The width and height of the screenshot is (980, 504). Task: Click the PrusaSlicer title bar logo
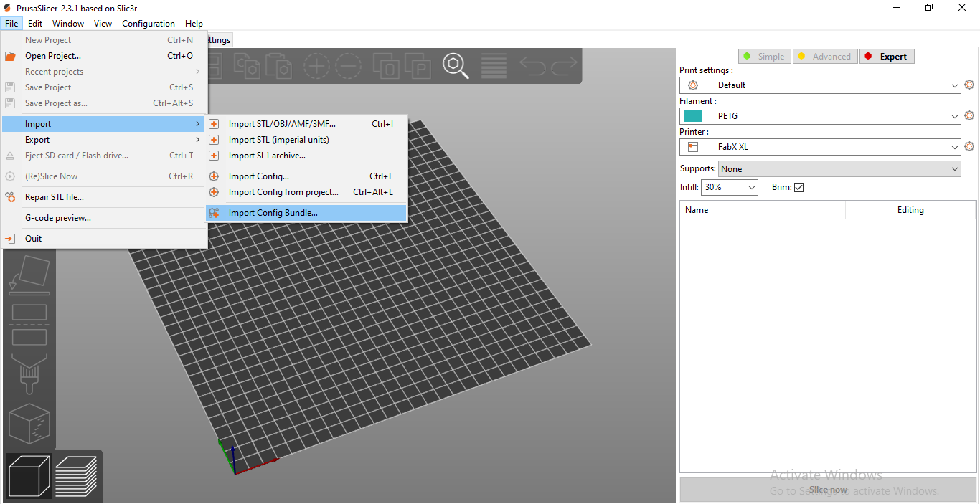point(7,8)
